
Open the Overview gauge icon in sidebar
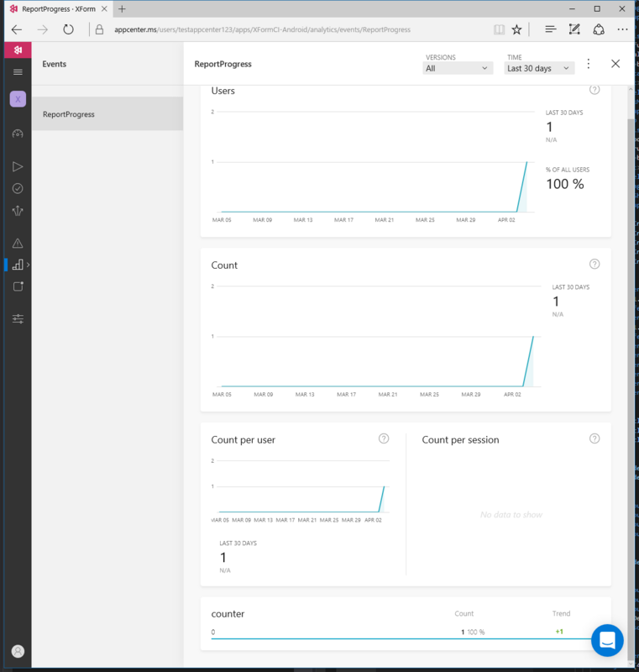[18, 134]
